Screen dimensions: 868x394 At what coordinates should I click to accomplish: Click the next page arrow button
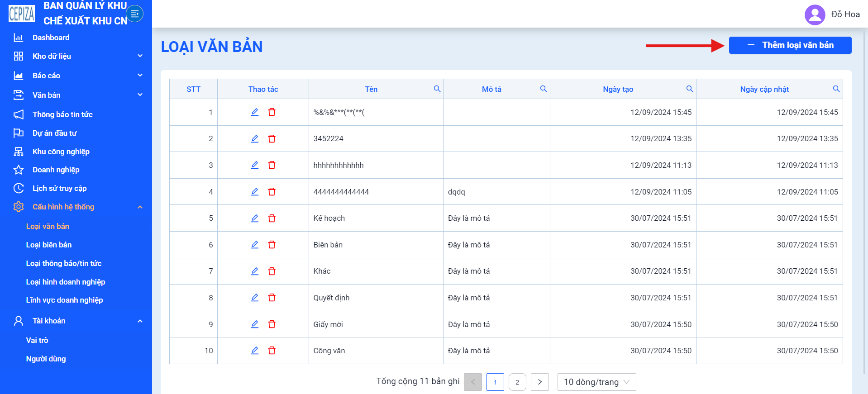pos(539,382)
